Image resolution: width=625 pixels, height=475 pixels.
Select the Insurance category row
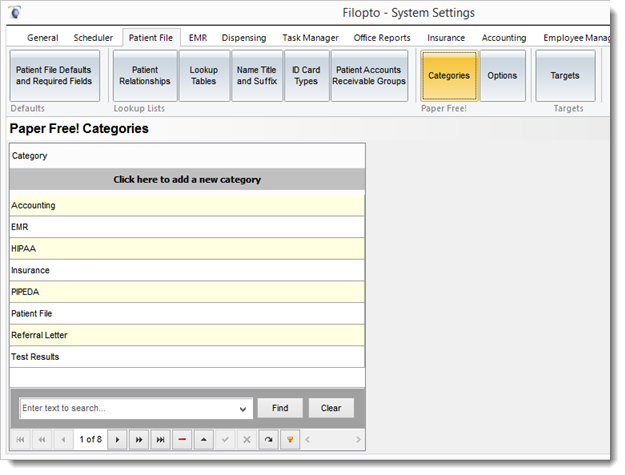tap(187, 270)
